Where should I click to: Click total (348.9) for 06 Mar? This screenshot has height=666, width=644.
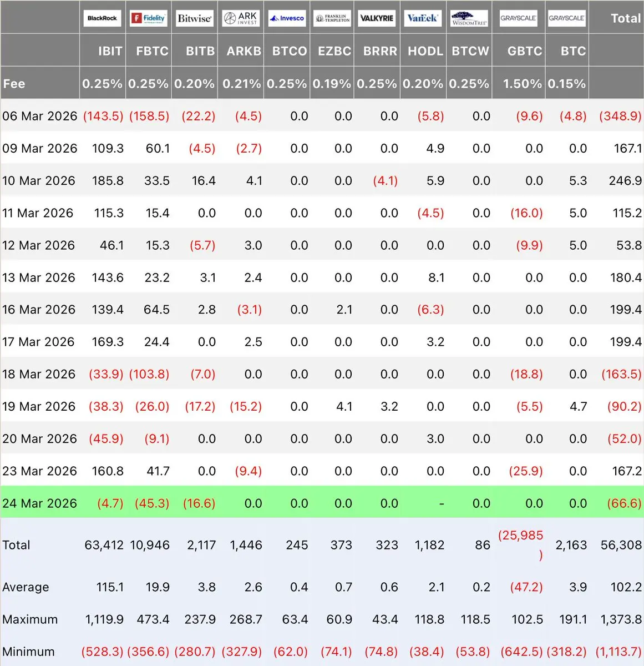point(620,116)
